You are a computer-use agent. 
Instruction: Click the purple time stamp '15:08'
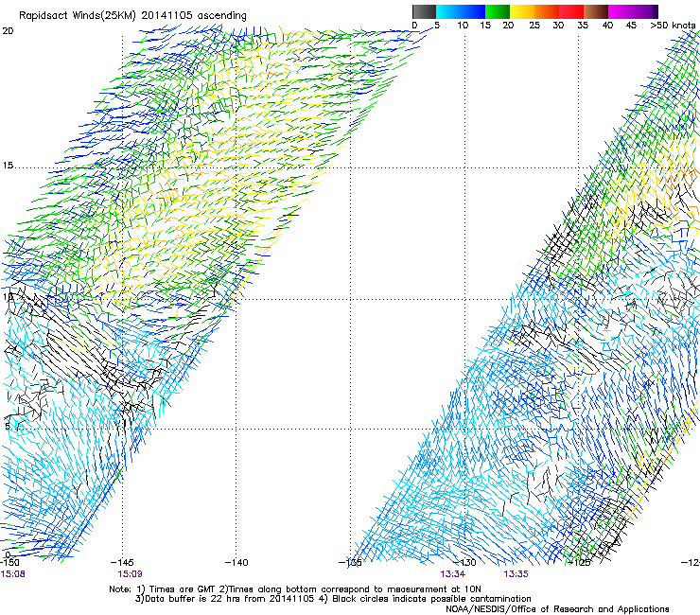click(12, 574)
